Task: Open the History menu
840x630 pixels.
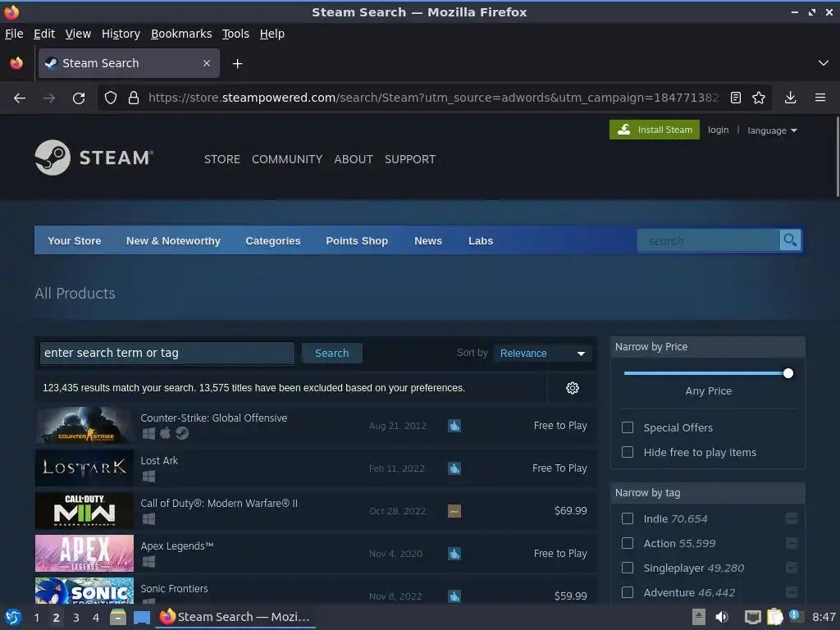Action: click(x=121, y=34)
